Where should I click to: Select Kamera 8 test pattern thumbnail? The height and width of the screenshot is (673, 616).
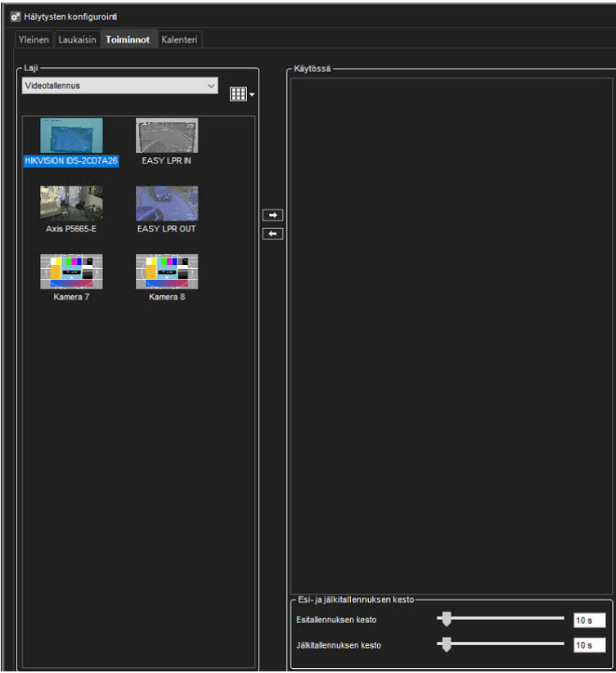coord(166,271)
